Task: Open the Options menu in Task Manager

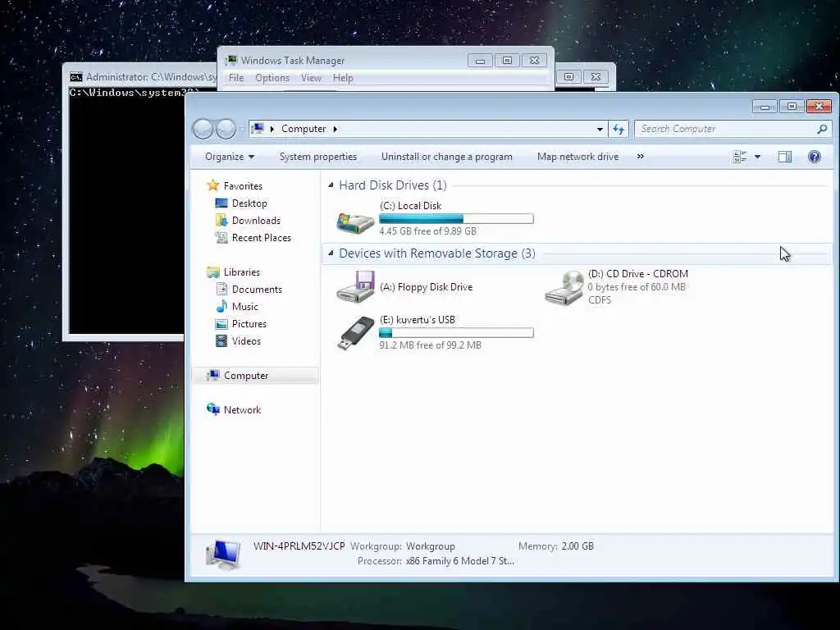Action: [272, 78]
